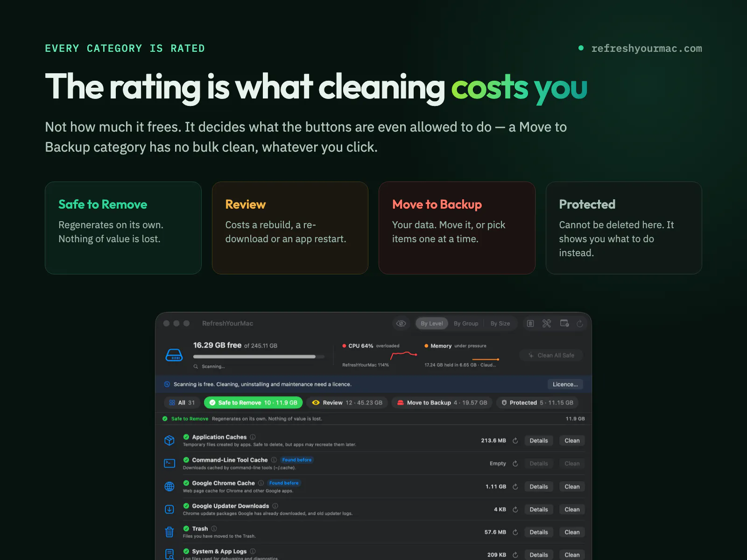Click the Google Chrome Cache globe icon
This screenshot has height=560, width=747.
[169, 486]
